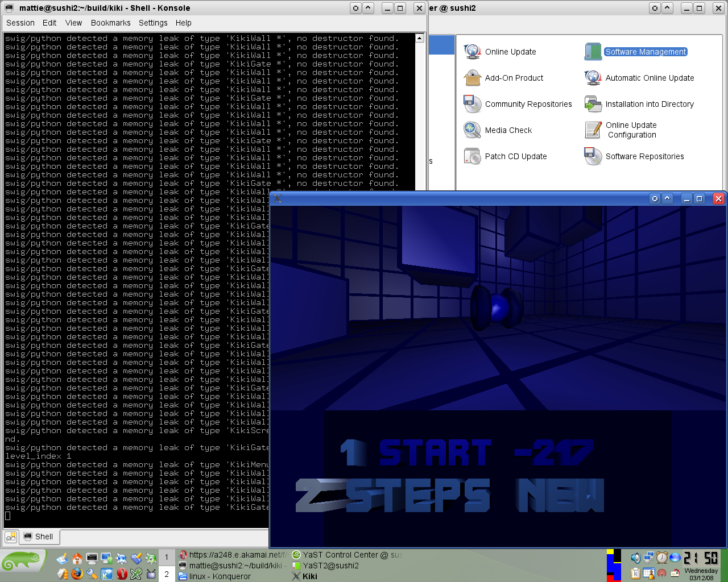The image size is (728, 582).
Task: Open Patch CD Update module
Action: [505, 156]
